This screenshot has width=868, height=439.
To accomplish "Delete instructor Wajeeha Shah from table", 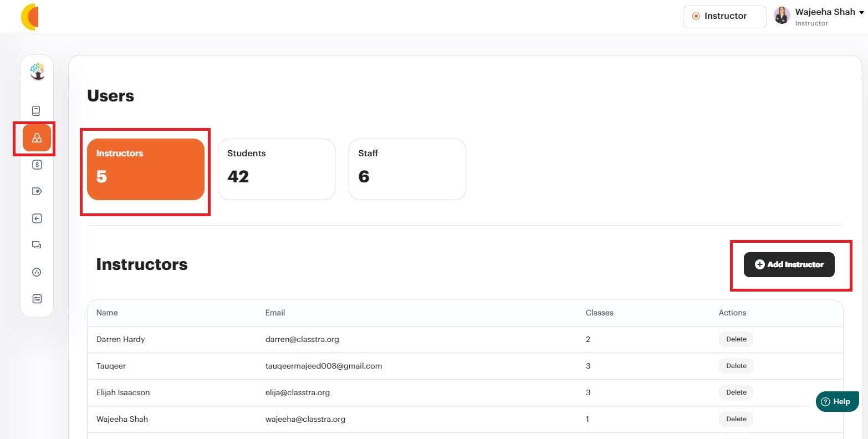I will click(x=736, y=419).
